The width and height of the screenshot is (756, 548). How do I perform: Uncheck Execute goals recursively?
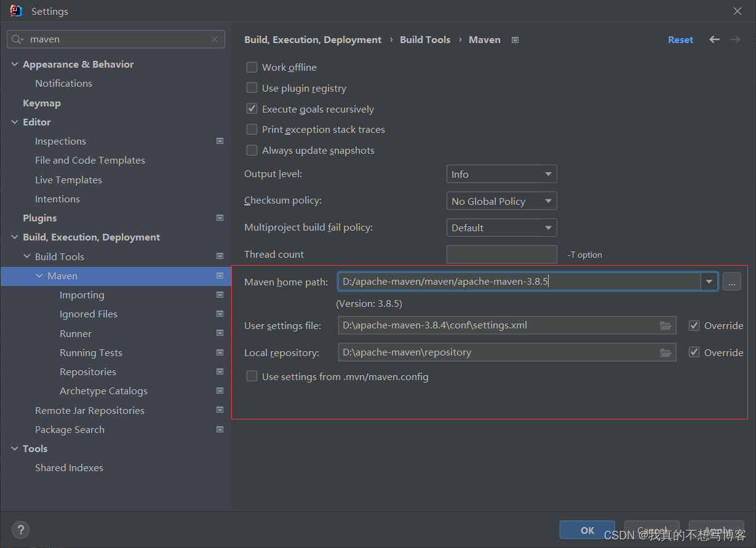252,109
